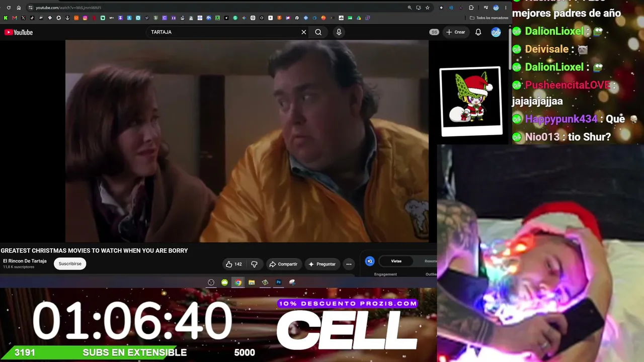The width and height of the screenshot is (644, 362).
Task: Switch to Google Chrome in taskbar
Action: click(x=238, y=283)
